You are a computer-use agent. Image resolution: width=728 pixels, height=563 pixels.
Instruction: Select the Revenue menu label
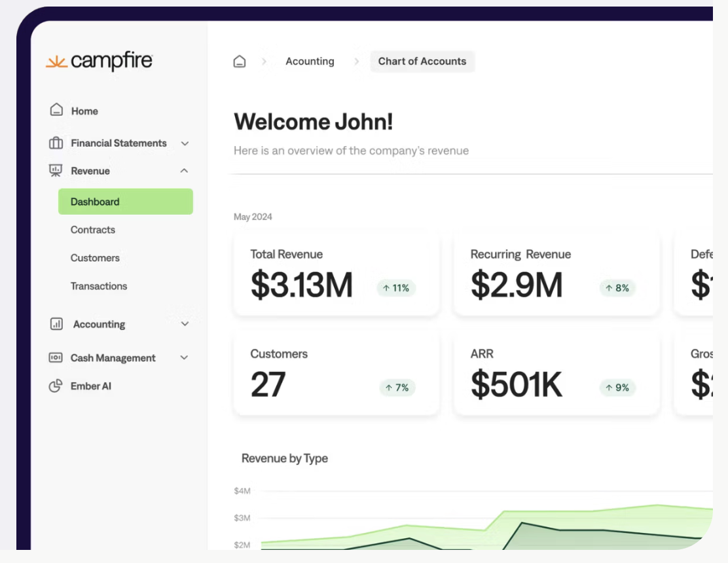(90, 171)
